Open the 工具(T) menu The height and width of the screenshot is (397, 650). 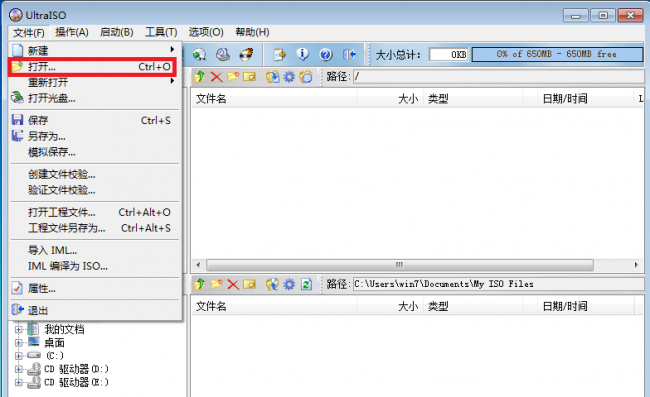coord(161,32)
